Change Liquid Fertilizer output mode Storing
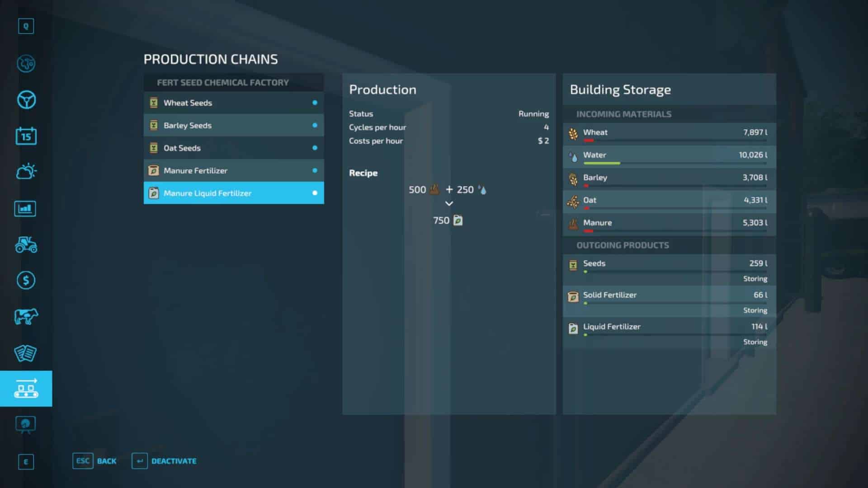The width and height of the screenshot is (868, 488). pos(755,342)
